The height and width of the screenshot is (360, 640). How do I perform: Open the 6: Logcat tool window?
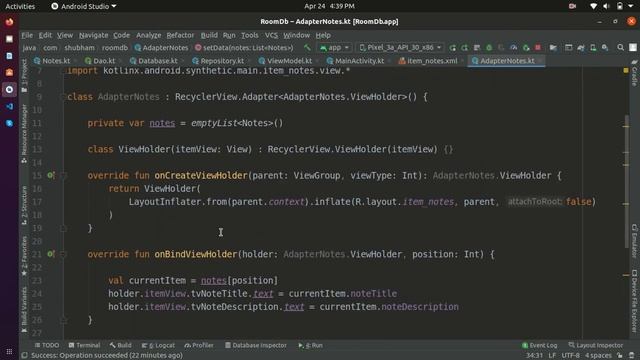158,345
